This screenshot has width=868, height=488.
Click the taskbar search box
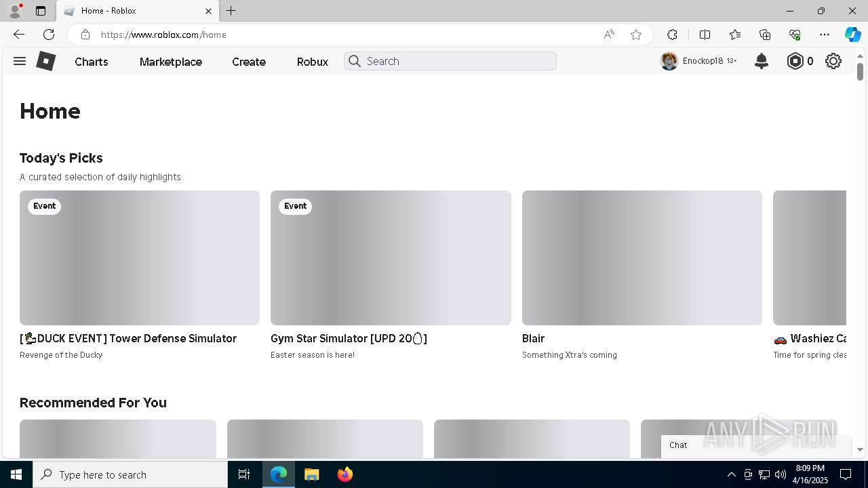(130, 474)
